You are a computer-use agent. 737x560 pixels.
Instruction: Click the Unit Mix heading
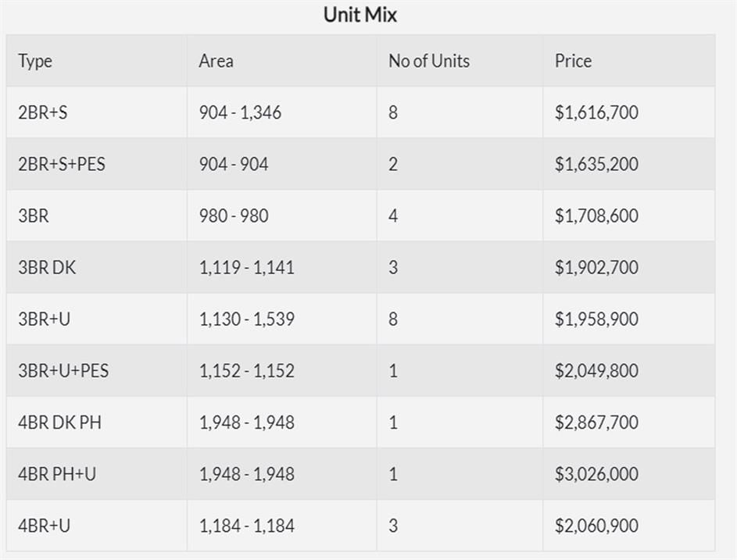click(x=360, y=15)
